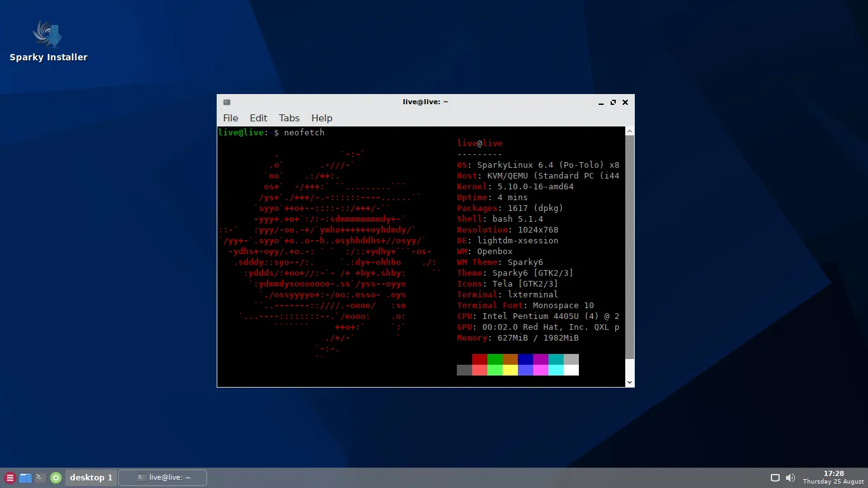
Task: Open the application menu in the taskbar
Action: coord(9,477)
